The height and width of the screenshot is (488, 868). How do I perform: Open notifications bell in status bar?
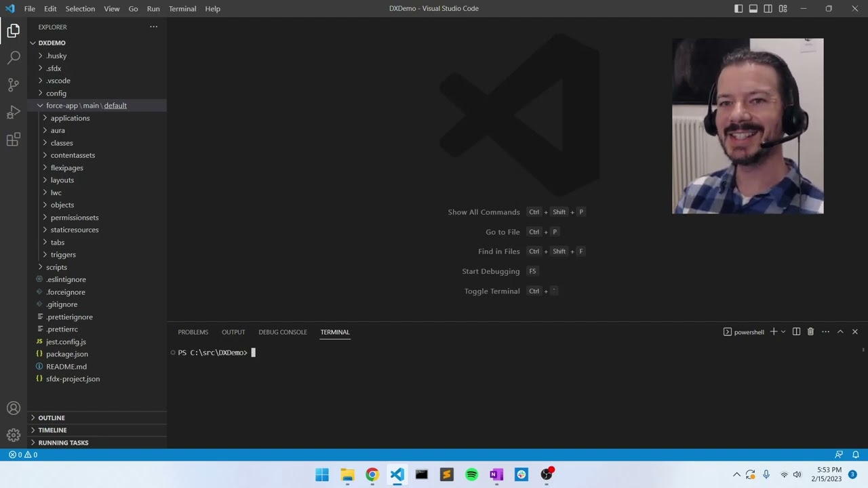tap(856, 455)
